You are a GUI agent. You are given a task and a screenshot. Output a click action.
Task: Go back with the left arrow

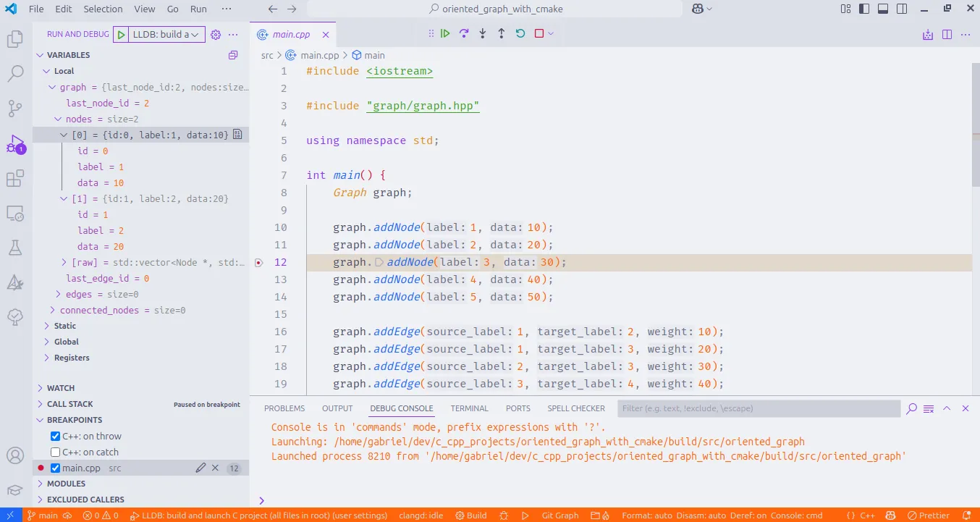pyautogui.click(x=273, y=9)
